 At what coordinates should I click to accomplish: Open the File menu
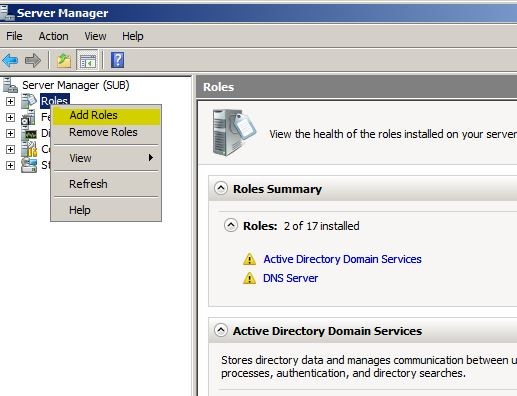tap(14, 36)
